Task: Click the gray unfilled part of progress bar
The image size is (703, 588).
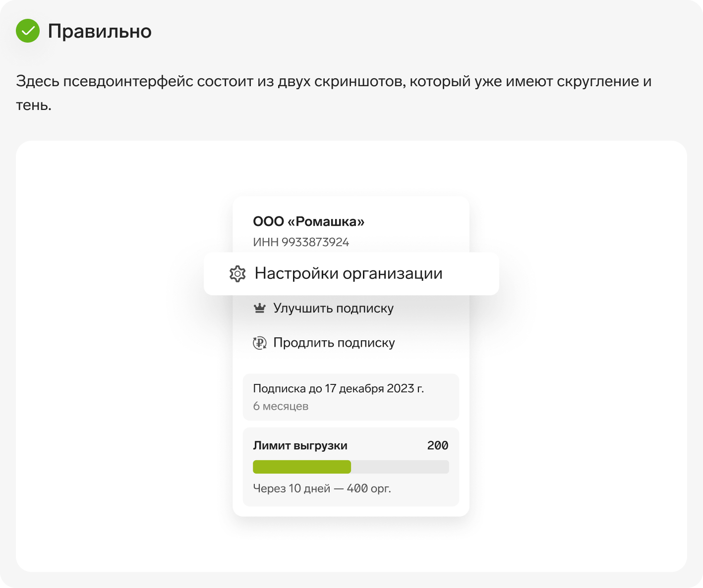Action: click(x=400, y=467)
